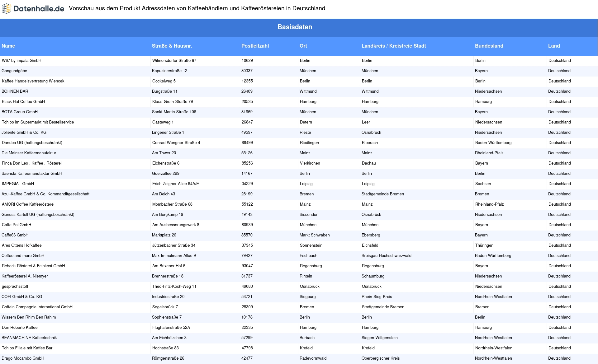Click the Datenhalle.de logo icon
Screen dimensions: 598x364
7,9
